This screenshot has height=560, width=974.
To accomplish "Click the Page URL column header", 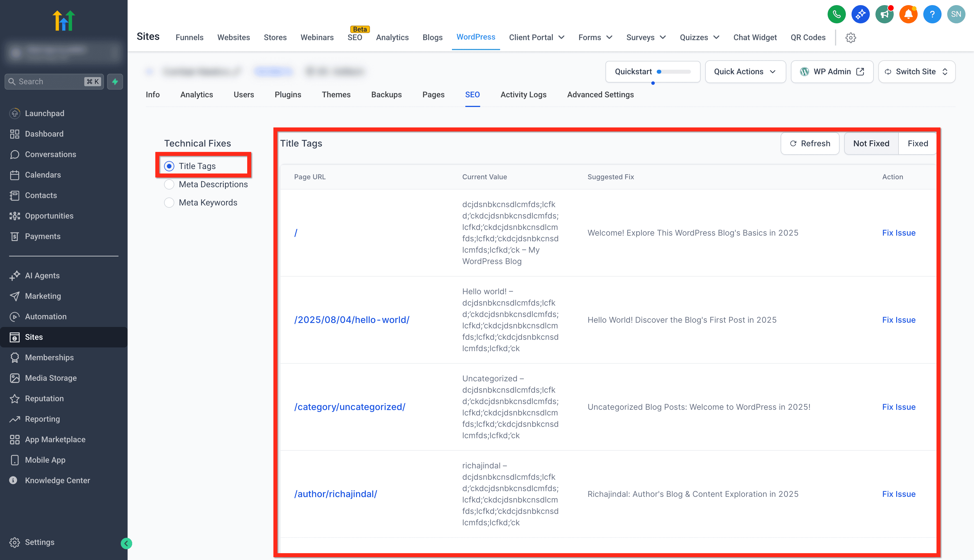I will point(309,176).
